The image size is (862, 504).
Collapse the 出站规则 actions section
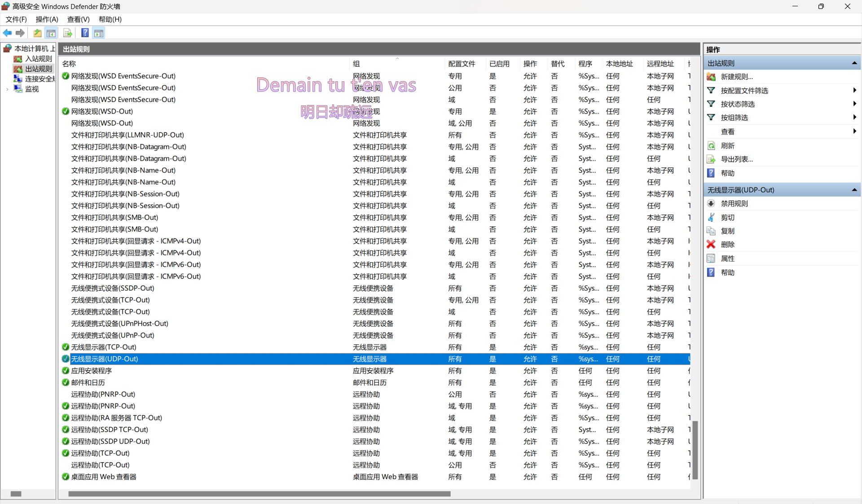854,63
